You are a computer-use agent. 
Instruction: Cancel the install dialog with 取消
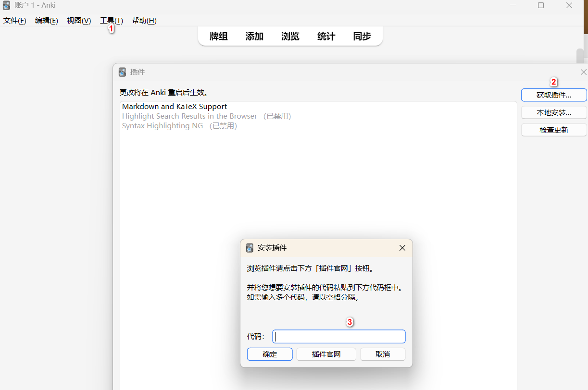tap(383, 354)
